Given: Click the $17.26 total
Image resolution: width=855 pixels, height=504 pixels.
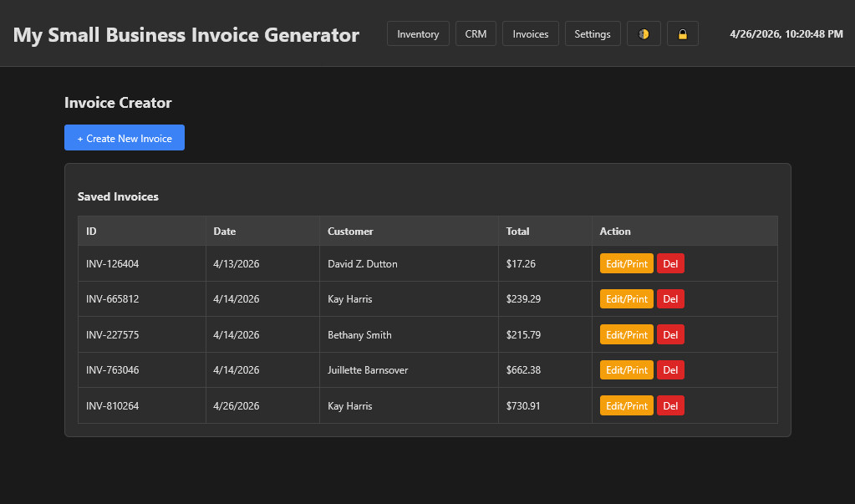Looking at the screenshot, I should (521, 263).
